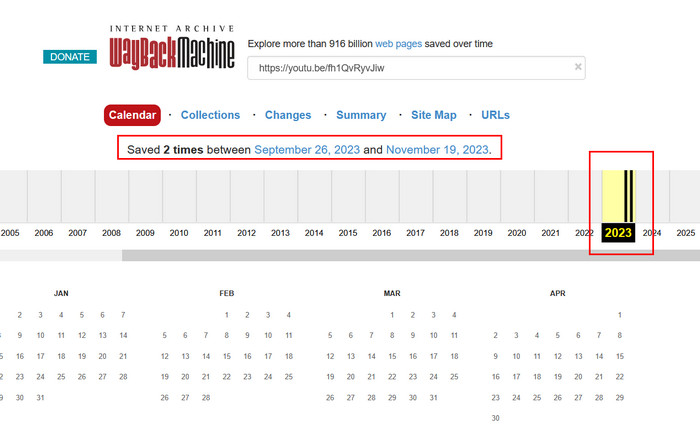The height and width of the screenshot is (427, 700).
Task: Click March 31 in the calendar
Action: coord(433,398)
